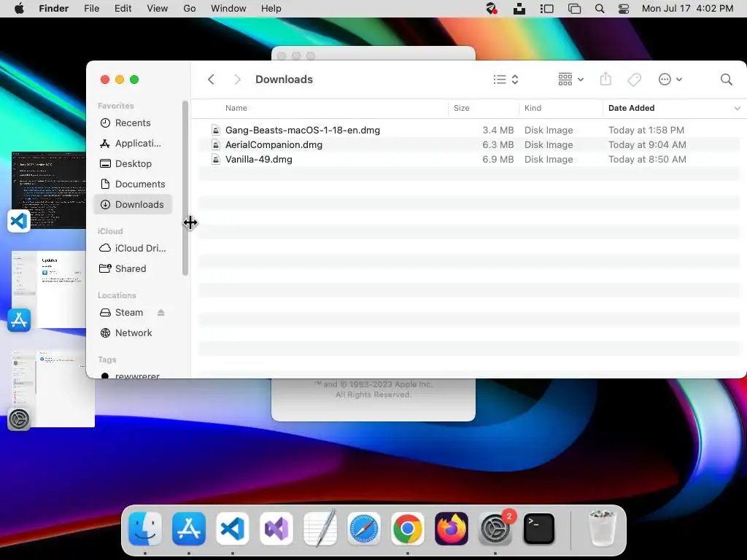Open Terminal from the Dock

(x=539, y=529)
